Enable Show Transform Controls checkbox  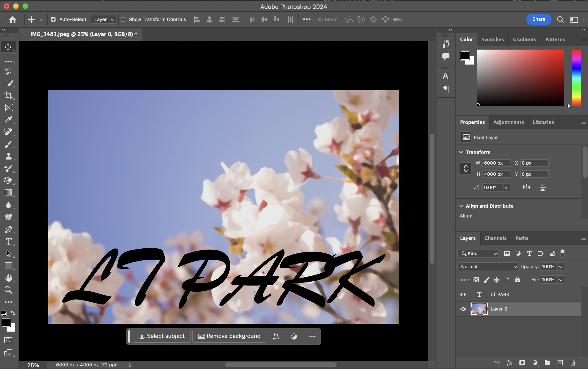click(123, 19)
